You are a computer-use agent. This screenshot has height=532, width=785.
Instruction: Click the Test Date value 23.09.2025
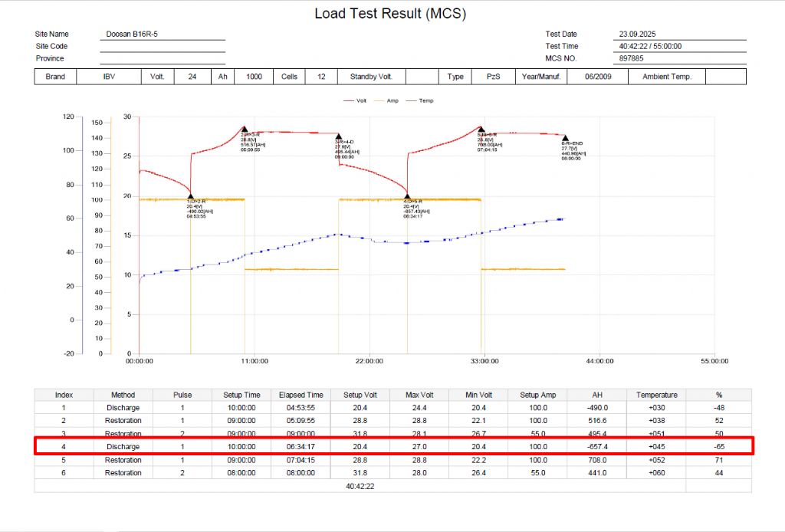[681, 34]
